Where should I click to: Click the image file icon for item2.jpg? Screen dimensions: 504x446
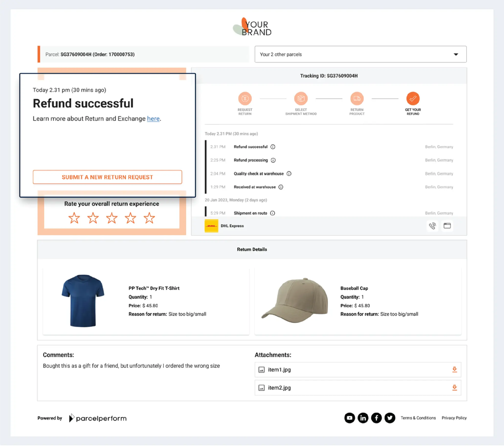(261, 388)
